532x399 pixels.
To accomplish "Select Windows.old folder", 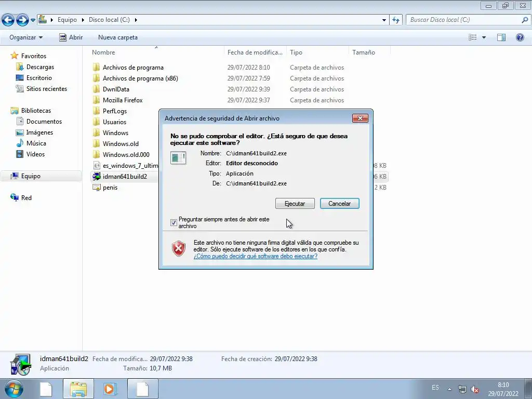I will (x=121, y=143).
